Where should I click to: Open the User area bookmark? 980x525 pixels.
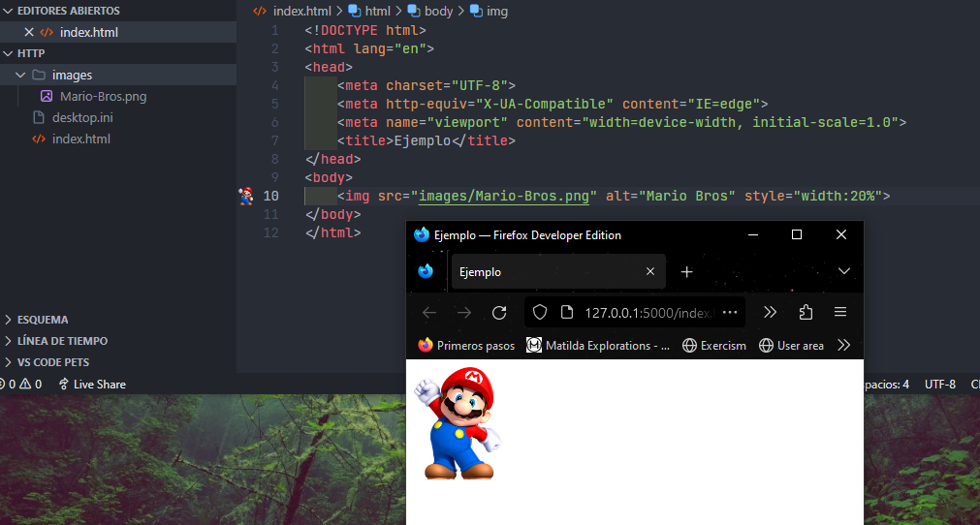(791, 345)
